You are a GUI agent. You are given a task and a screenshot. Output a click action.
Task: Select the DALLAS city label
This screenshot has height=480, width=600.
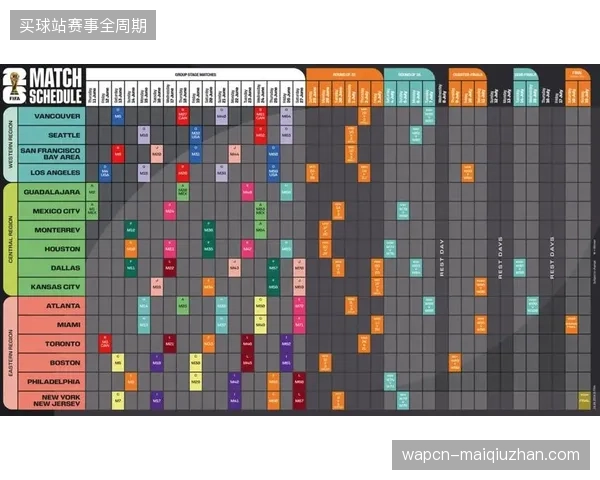52,268
